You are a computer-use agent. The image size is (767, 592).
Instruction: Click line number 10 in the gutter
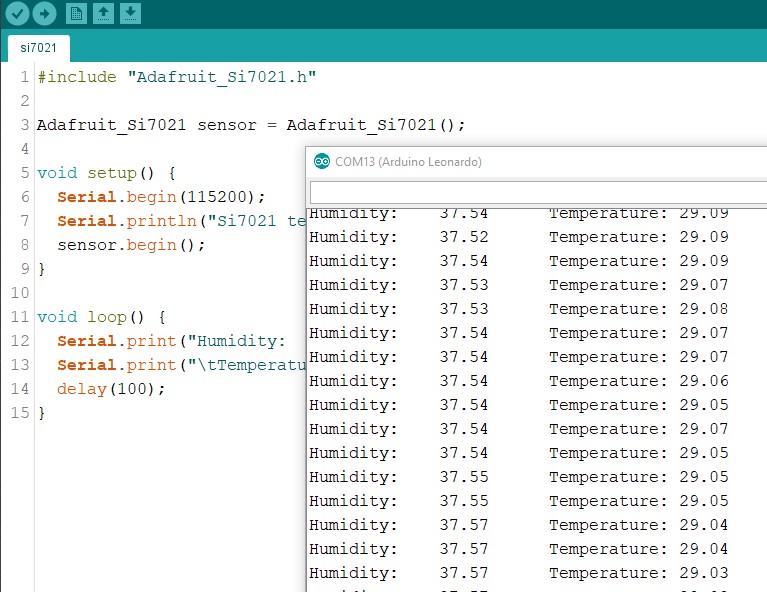(20, 293)
